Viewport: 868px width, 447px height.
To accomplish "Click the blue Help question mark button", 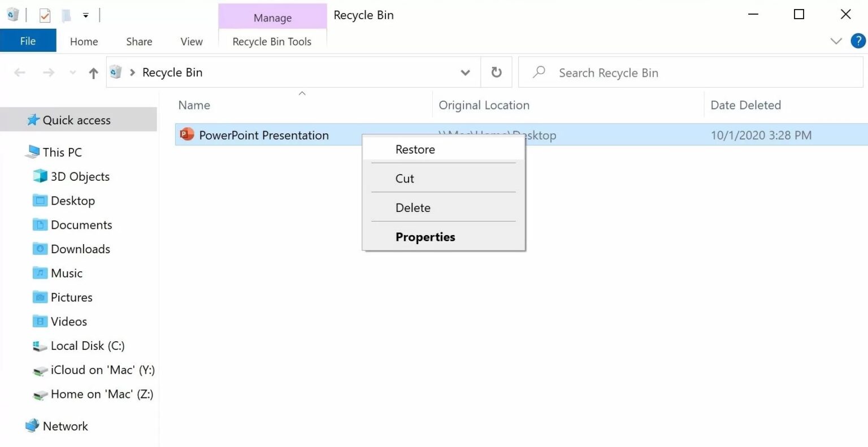I will pos(858,41).
